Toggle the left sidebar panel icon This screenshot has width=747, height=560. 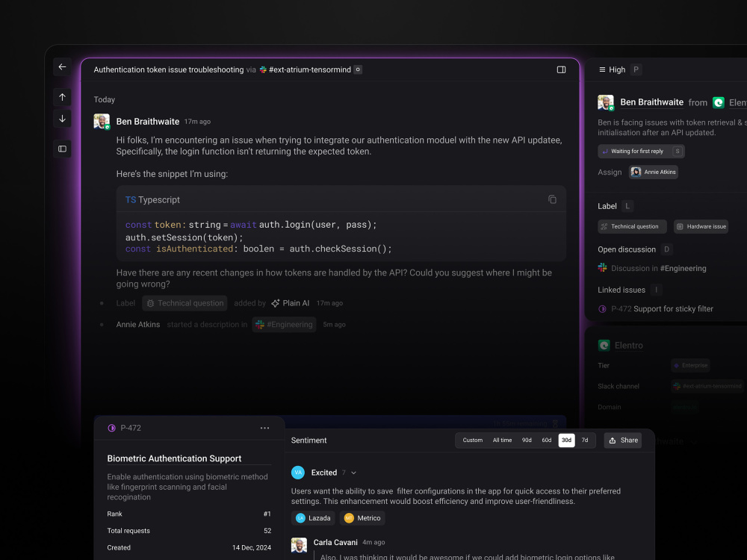coord(62,149)
